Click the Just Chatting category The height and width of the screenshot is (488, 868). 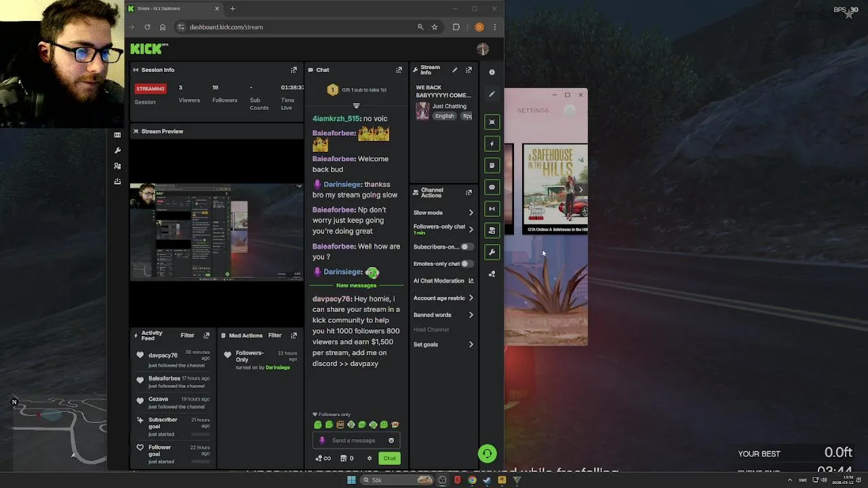point(450,106)
